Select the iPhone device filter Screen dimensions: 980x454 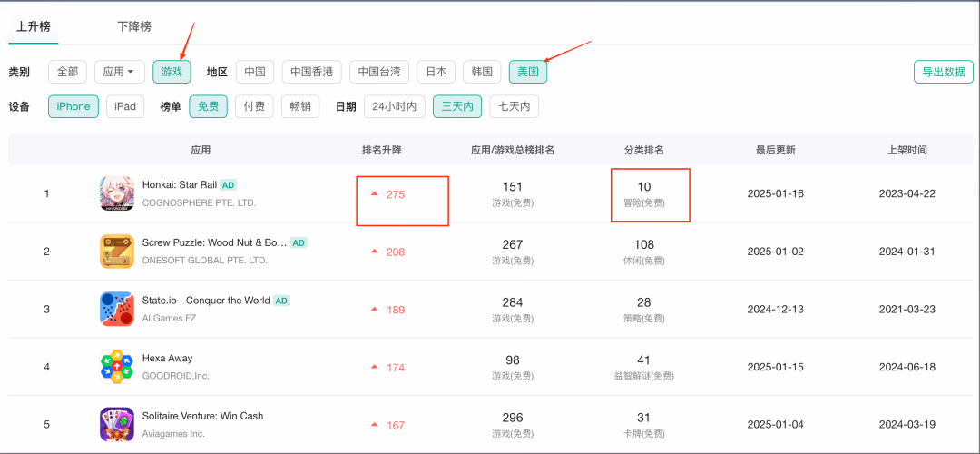pos(73,106)
